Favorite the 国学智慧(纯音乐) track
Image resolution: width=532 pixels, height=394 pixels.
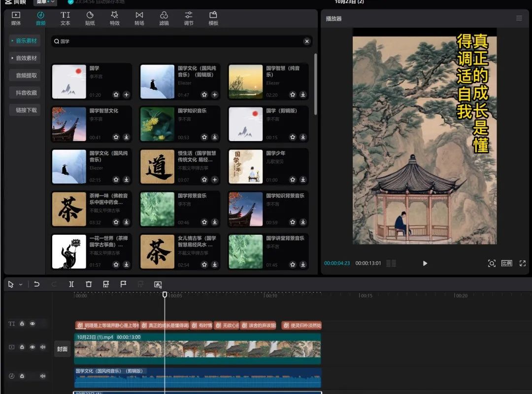coord(293,95)
